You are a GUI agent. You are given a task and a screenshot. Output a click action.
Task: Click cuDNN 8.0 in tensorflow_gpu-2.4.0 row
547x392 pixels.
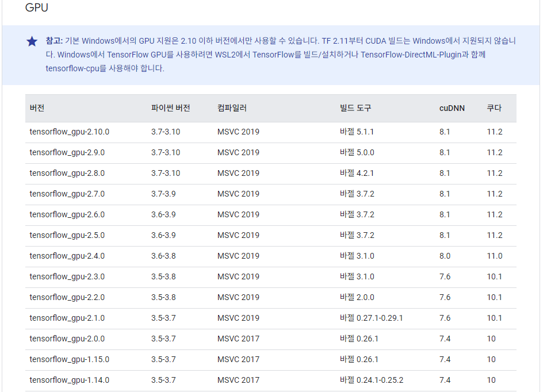(x=445, y=256)
